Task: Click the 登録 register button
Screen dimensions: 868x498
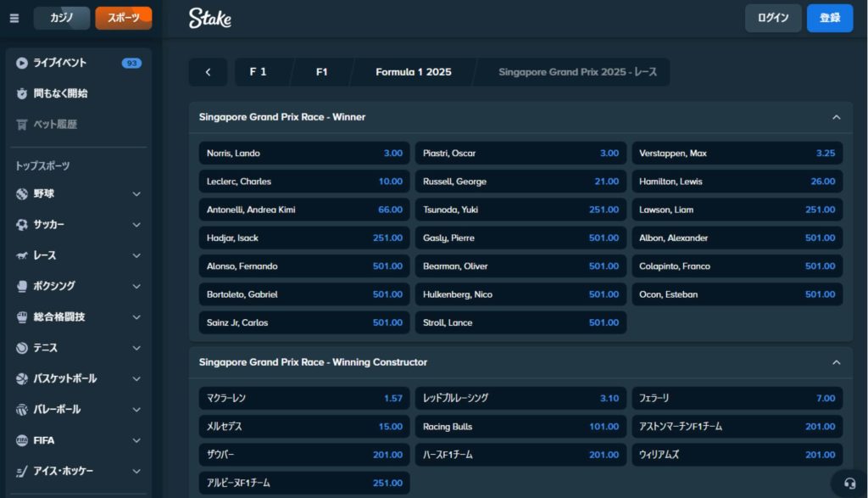Action: click(x=830, y=19)
